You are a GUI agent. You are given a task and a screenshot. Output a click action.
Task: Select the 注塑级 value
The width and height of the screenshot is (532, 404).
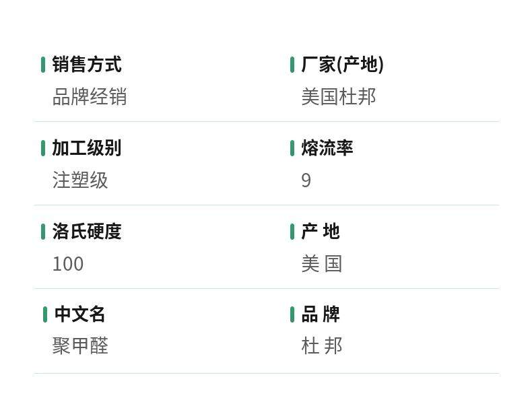click(80, 180)
